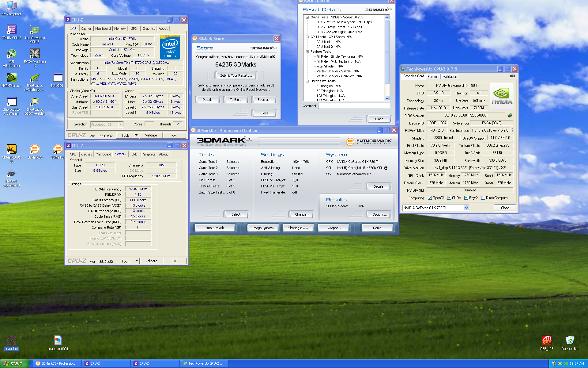Open the Recycle Bin
Image resolution: width=588 pixels, height=368 pixels.
(x=570, y=343)
